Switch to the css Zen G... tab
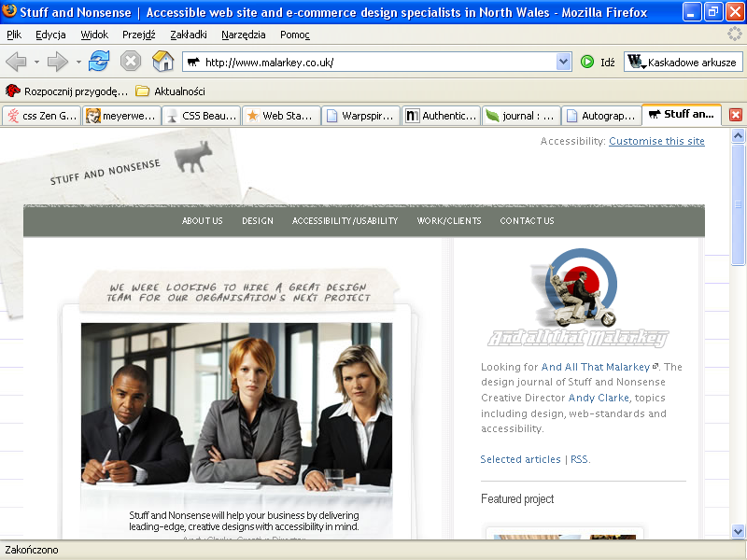This screenshot has width=747, height=560. 42,116
